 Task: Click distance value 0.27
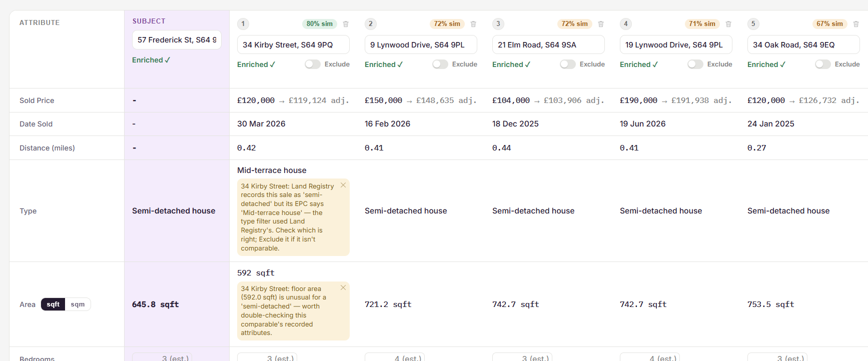[757, 148]
